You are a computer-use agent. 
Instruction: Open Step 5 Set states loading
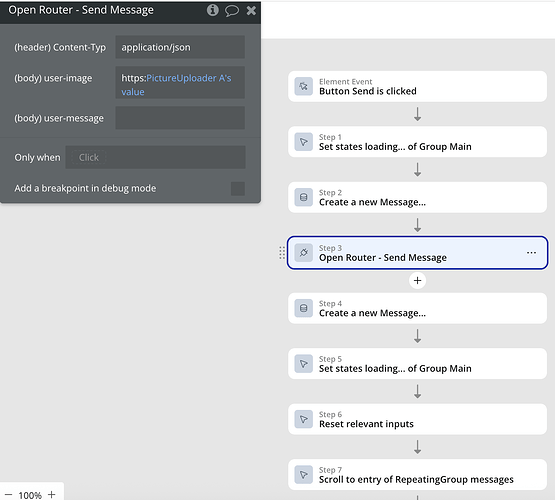tap(417, 364)
